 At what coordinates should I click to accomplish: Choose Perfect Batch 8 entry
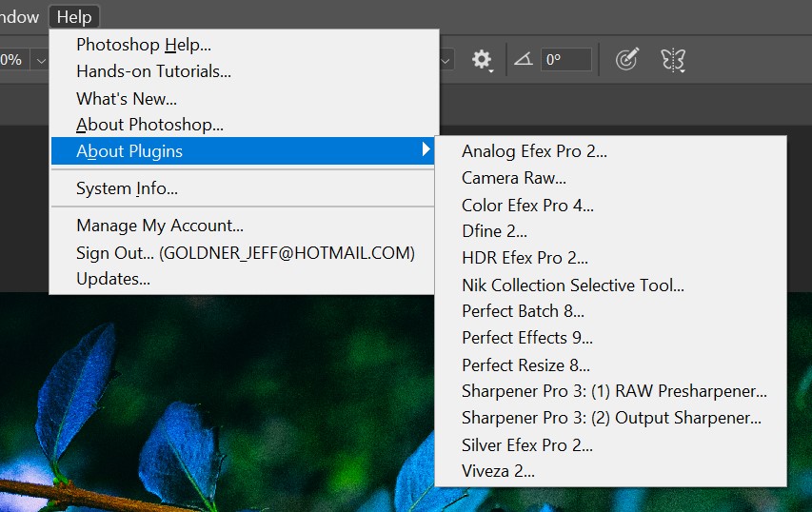coord(610,311)
